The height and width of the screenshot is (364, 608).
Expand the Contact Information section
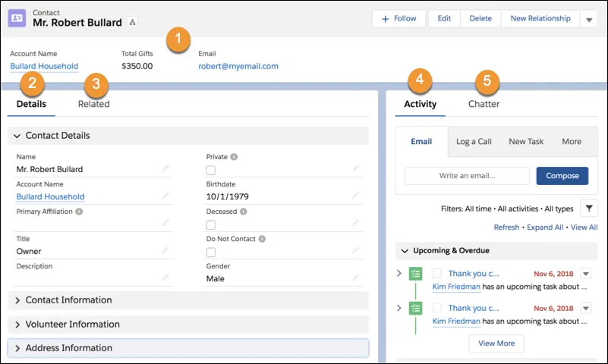(68, 300)
